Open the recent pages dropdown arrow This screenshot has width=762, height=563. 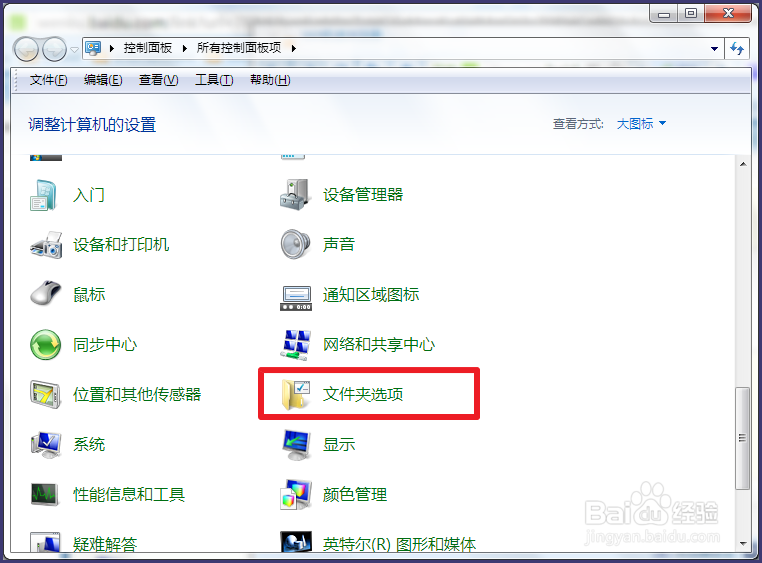(74, 50)
